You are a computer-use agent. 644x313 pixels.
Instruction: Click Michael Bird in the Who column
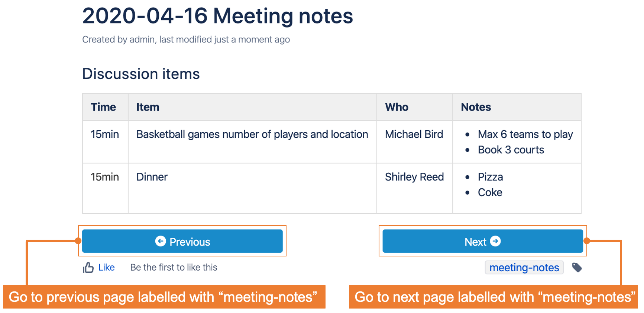point(414,134)
